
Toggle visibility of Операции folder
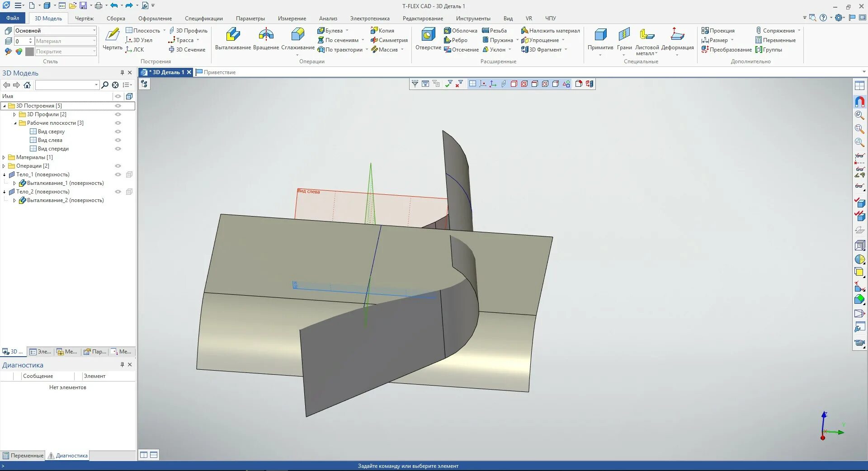(x=118, y=166)
